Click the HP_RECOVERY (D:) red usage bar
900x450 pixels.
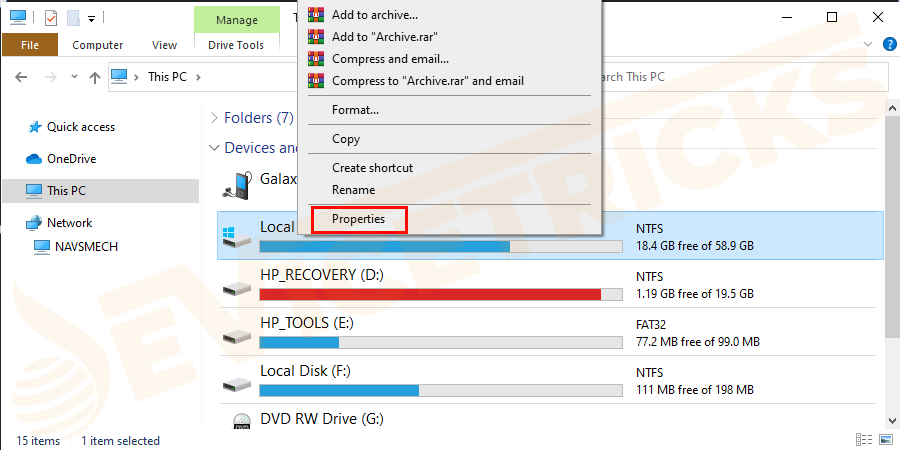(x=430, y=294)
